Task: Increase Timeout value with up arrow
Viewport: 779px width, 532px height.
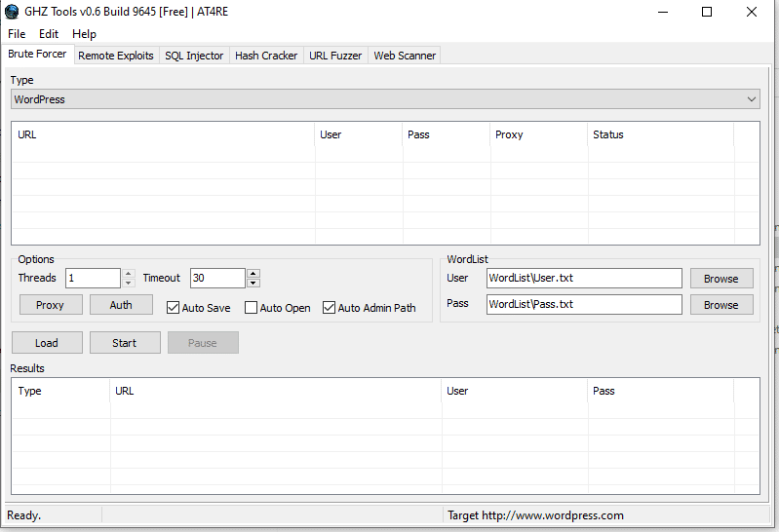Action: coord(253,274)
